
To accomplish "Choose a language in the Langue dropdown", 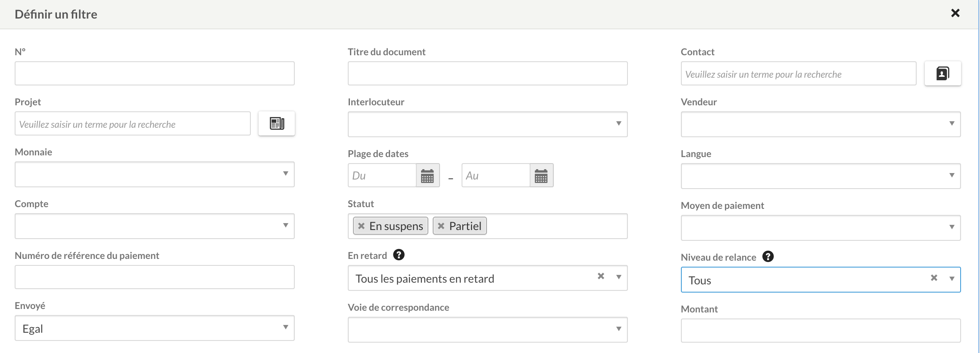I will click(821, 176).
